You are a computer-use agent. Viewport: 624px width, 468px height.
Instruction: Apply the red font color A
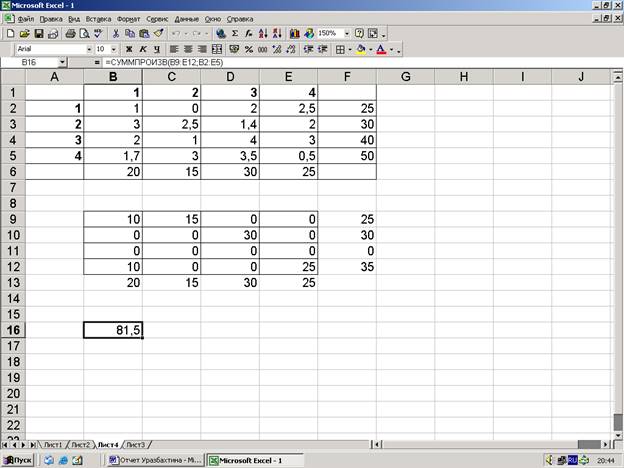381,49
